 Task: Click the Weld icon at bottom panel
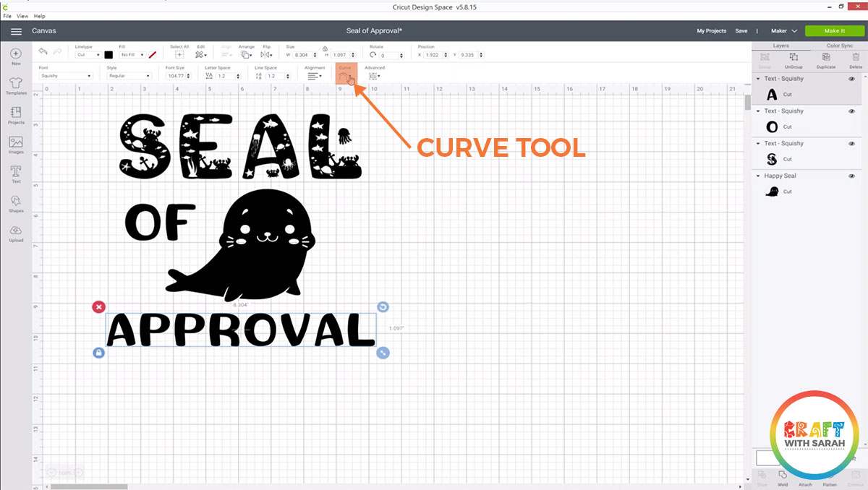783,477
